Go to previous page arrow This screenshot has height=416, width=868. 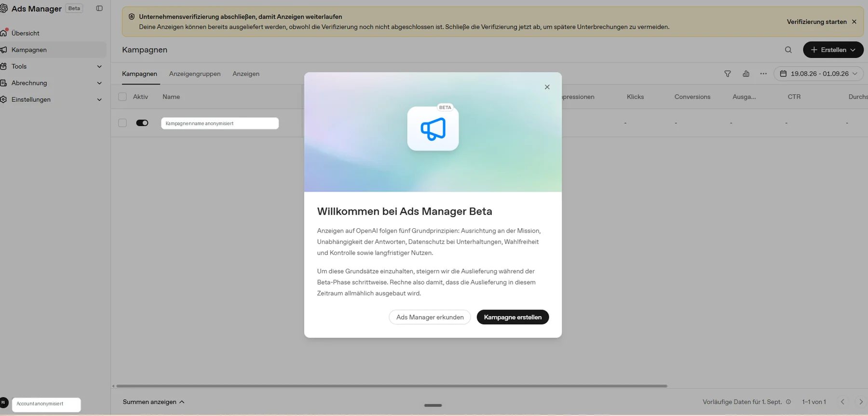pyautogui.click(x=842, y=402)
